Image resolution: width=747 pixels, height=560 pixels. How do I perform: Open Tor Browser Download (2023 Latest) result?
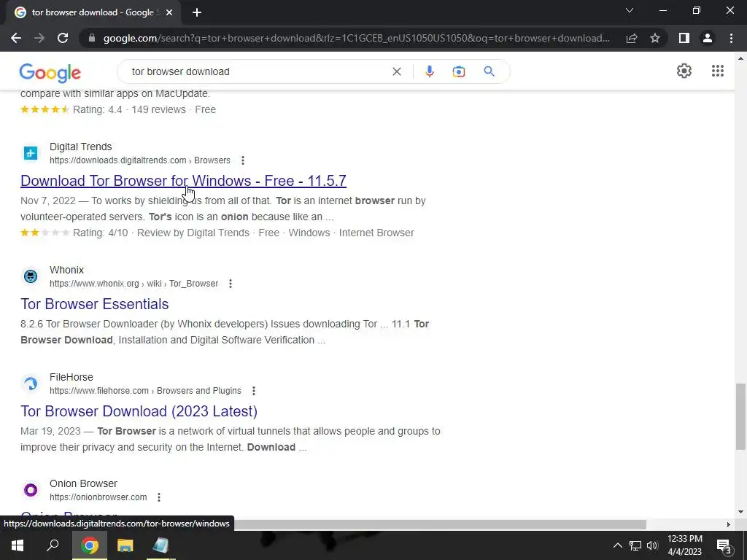(x=139, y=411)
